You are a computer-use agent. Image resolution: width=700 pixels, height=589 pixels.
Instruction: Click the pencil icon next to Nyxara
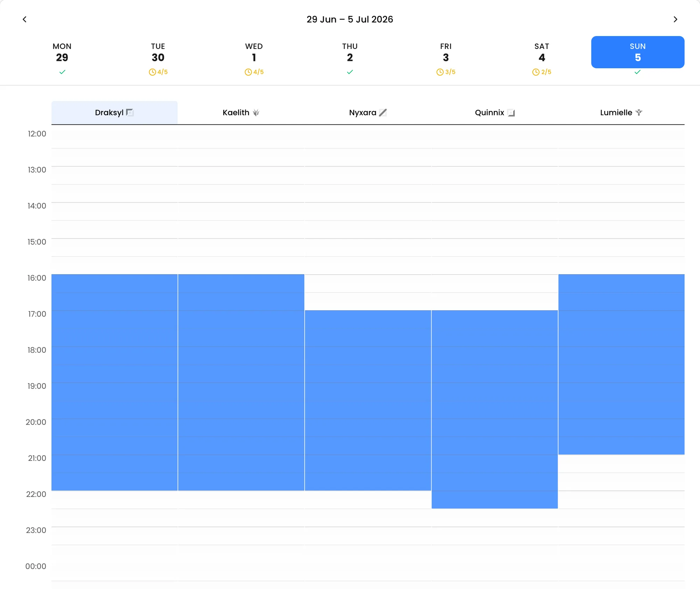(x=383, y=112)
